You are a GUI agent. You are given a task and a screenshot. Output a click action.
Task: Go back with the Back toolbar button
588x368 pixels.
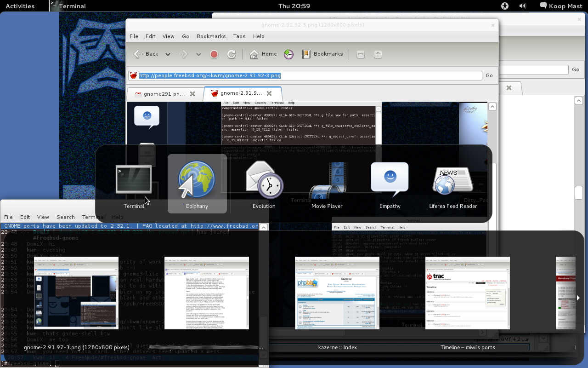pyautogui.click(x=146, y=54)
